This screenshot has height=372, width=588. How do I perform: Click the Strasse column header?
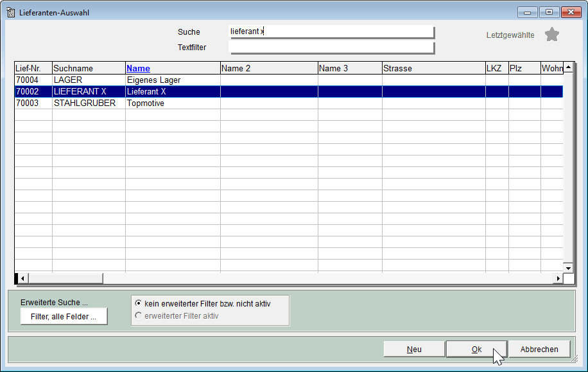(x=433, y=68)
